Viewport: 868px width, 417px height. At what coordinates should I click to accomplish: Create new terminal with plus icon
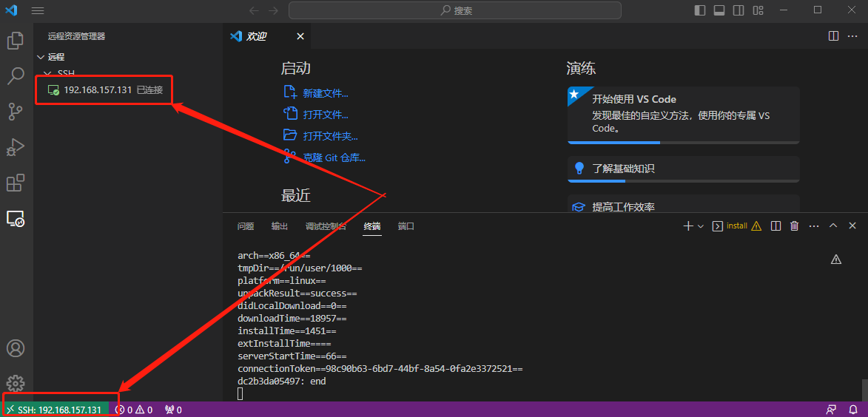[x=688, y=226]
